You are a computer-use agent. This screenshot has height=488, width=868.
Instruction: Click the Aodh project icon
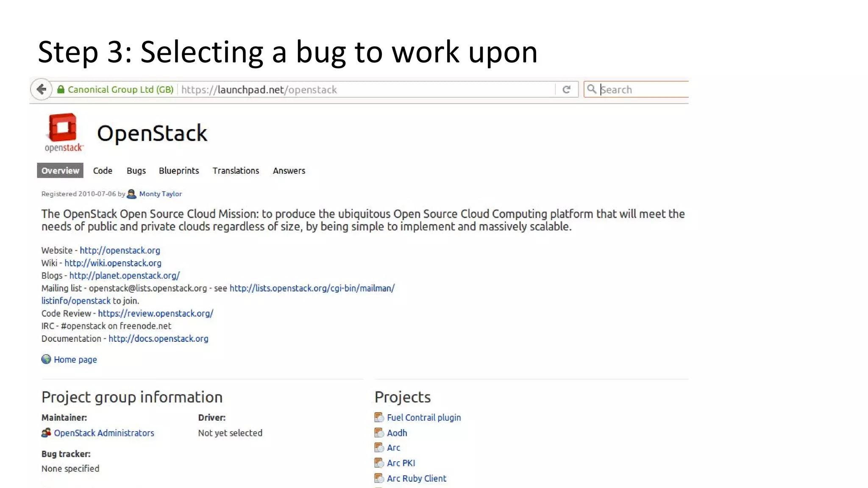[379, 433]
